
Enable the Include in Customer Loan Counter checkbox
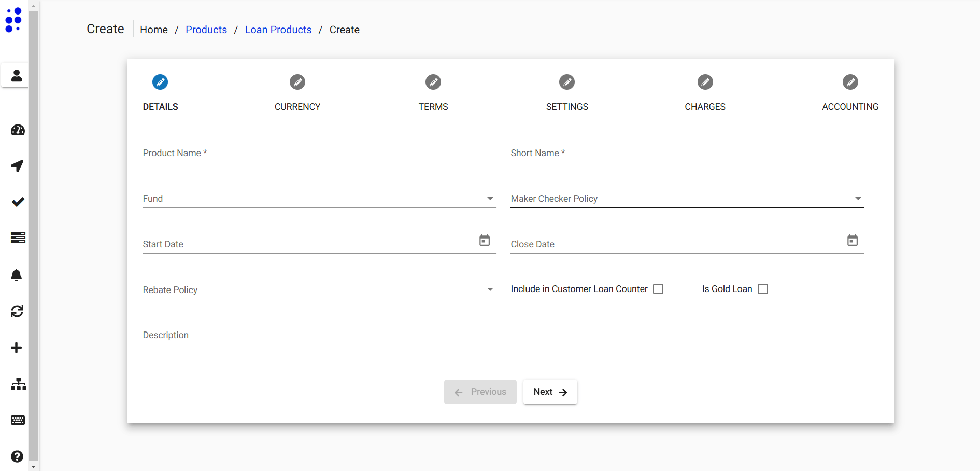658,288
